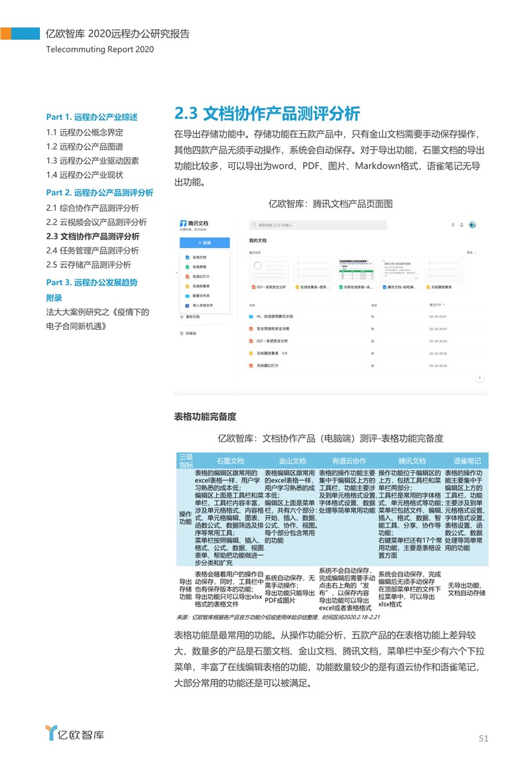Click the 金山文档 table column header
The image size is (532, 768).
coord(293,461)
